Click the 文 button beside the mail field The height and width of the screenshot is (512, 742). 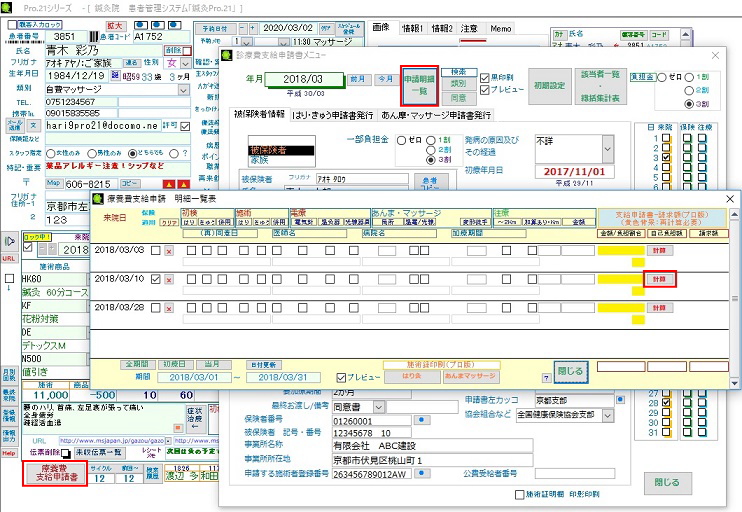tap(33, 125)
